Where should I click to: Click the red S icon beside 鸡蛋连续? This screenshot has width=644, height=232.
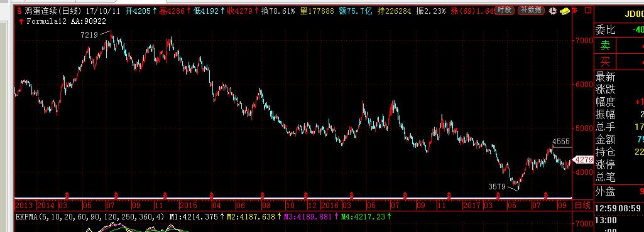(19, 11)
